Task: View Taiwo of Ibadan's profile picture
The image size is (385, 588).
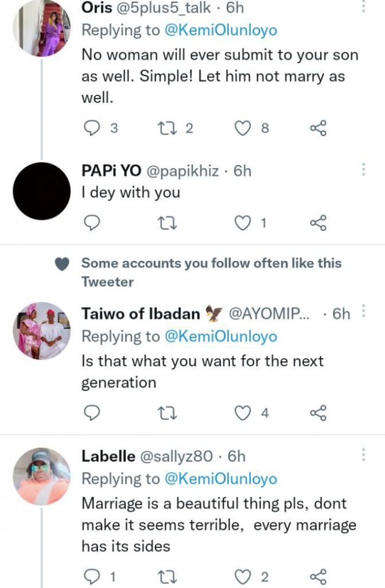Action: 41,331
